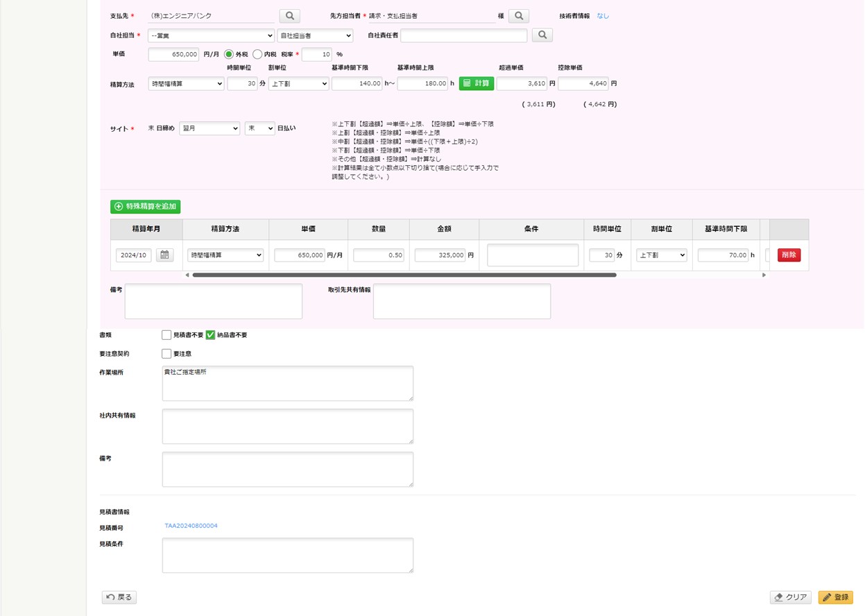Uncheck the 納品書不要 checkbox
Screen dimensions: 865x616
211,335
